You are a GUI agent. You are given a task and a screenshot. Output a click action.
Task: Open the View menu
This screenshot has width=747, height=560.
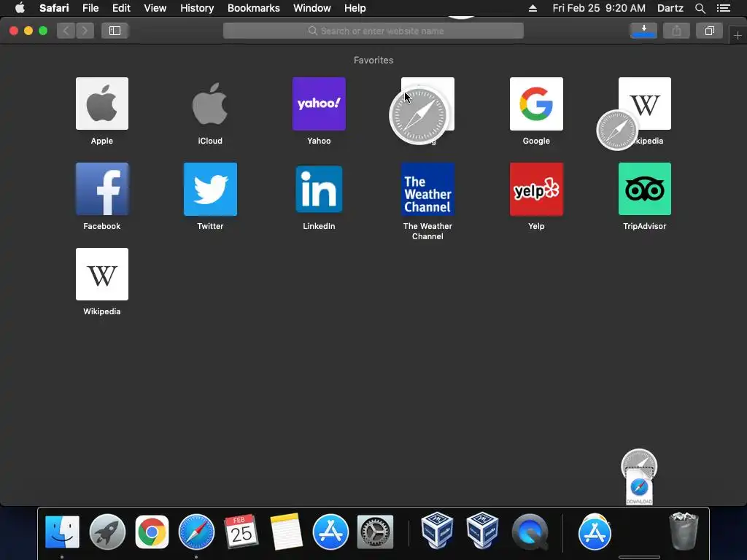(155, 8)
